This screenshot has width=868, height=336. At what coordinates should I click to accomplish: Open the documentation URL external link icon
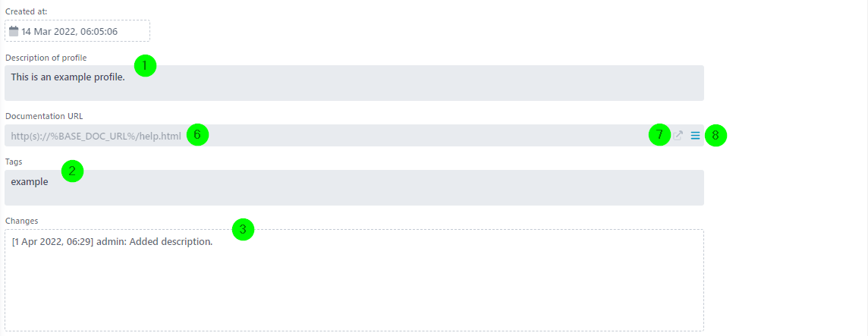pos(678,135)
